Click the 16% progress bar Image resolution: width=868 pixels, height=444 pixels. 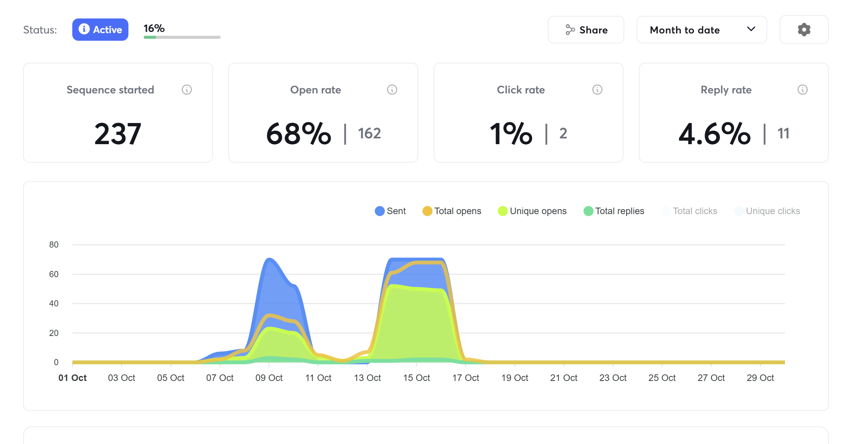(x=181, y=37)
